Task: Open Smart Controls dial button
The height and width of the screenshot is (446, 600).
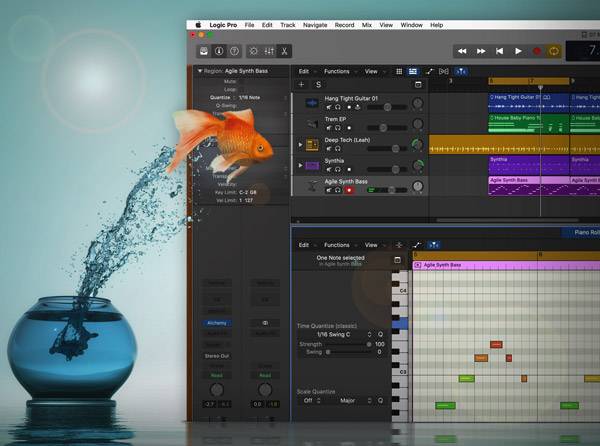Action: (253, 51)
